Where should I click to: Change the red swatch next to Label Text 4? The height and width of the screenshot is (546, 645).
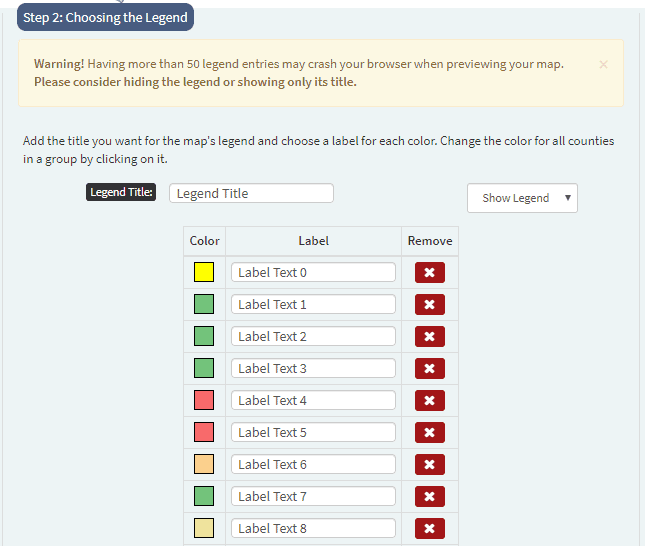point(204,400)
